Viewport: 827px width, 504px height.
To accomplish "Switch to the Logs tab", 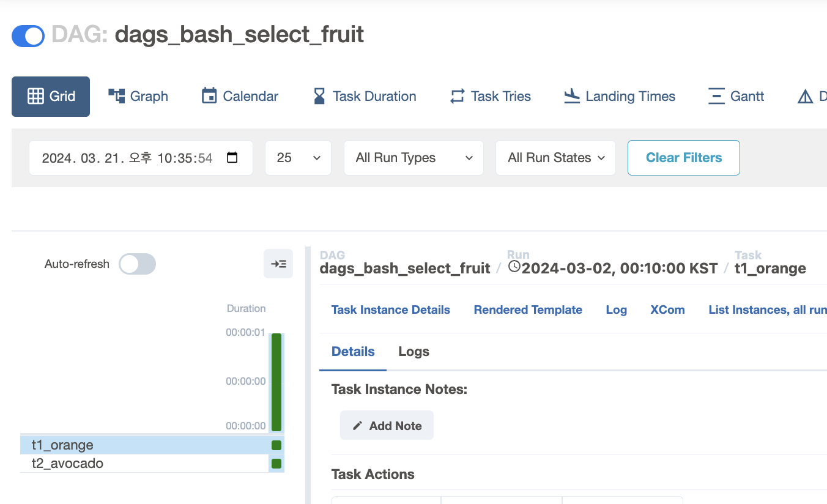I will [413, 352].
